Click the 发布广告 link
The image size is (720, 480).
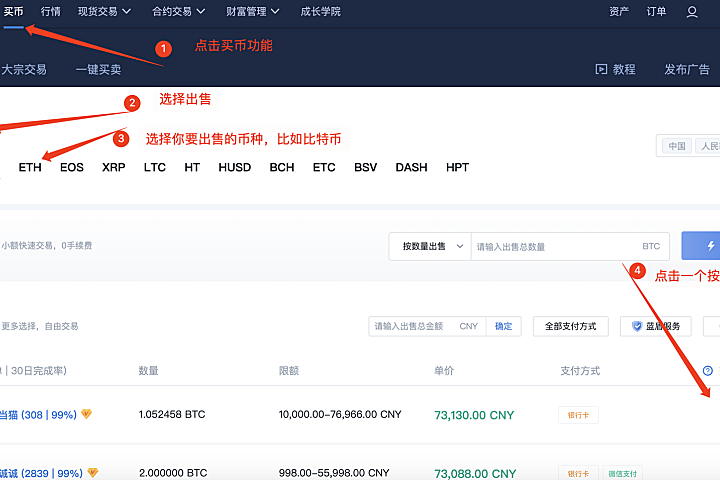tap(687, 69)
